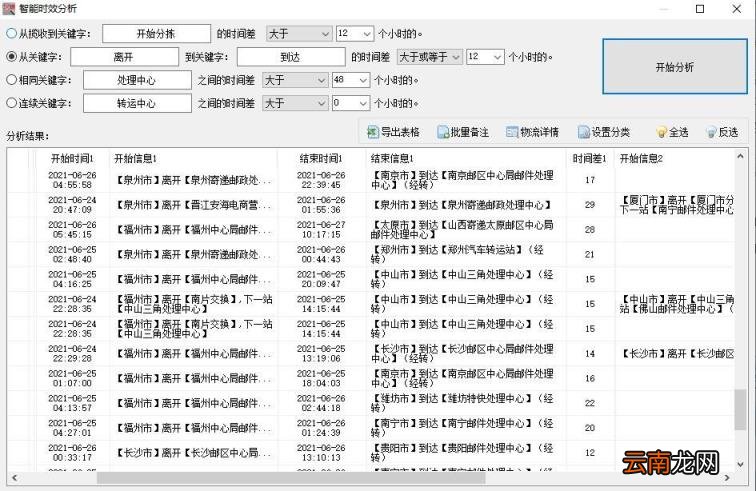Click 【长沙市】离开【长沙邮区中心局 start cell

click(x=193, y=453)
